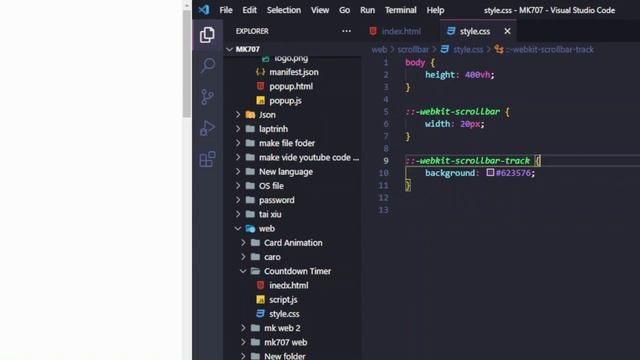Open the Explorer view in activity bar
Image resolution: width=640 pixels, height=360 pixels.
pyautogui.click(x=207, y=35)
